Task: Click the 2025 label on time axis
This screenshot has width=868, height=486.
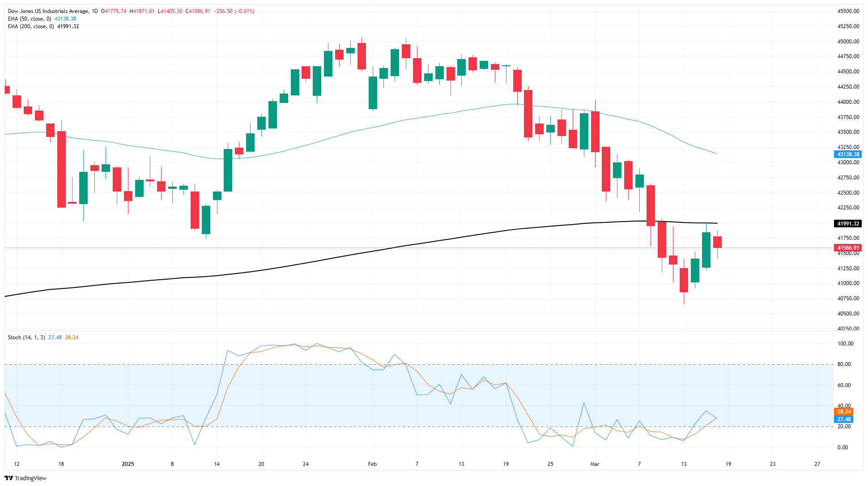Action: pos(128,464)
